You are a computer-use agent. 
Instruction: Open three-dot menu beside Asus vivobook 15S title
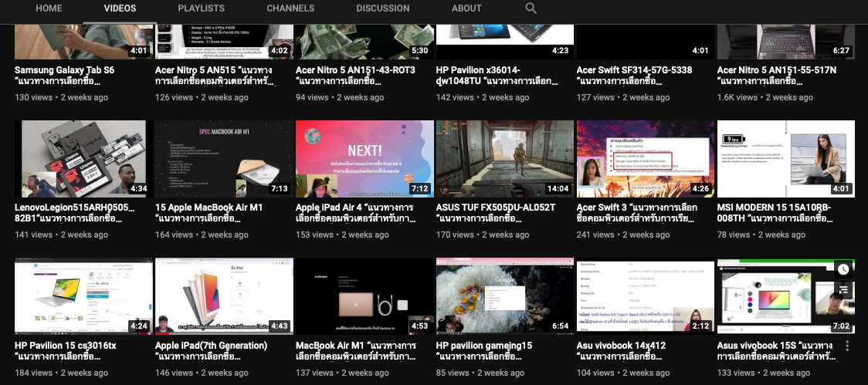(x=847, y=346)
